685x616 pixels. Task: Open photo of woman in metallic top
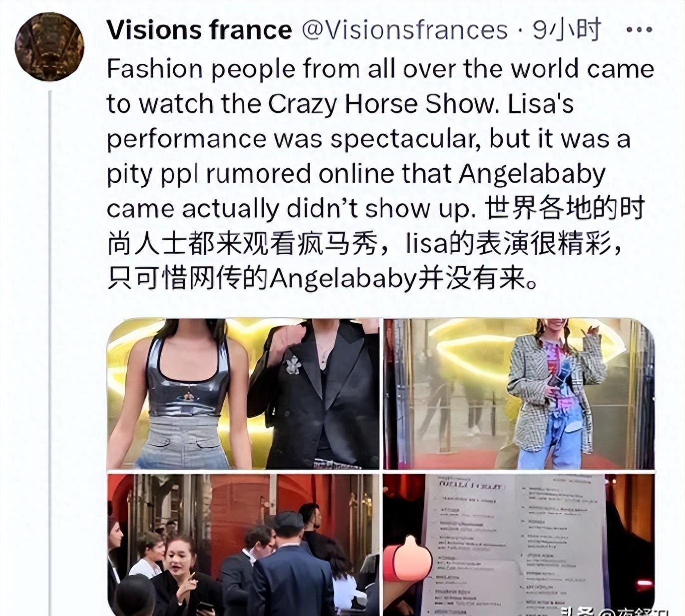pos(243,394)
